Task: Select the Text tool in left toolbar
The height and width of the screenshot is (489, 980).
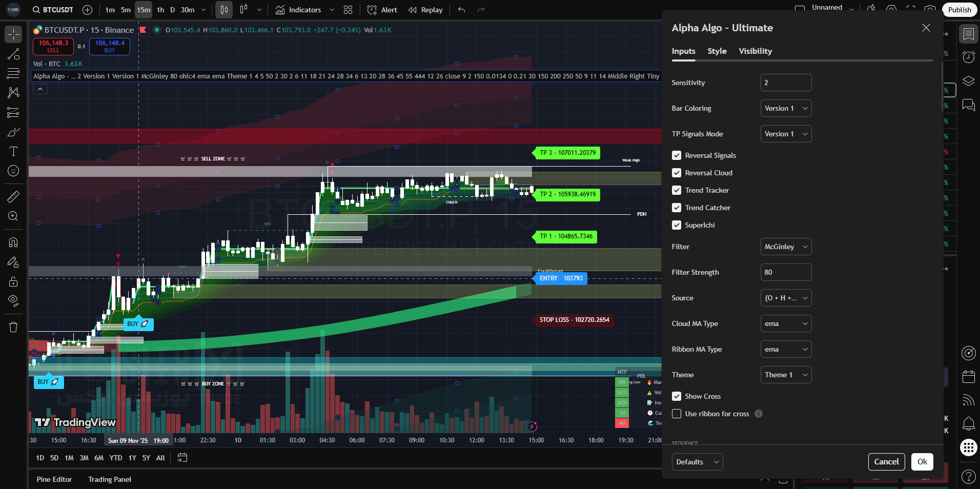Action: [x=13, y=151]
